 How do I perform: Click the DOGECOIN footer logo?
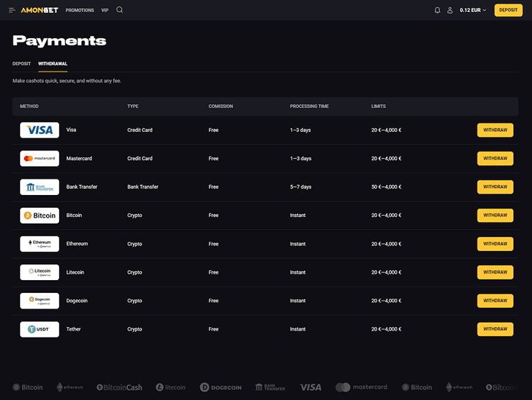[221, 387]
